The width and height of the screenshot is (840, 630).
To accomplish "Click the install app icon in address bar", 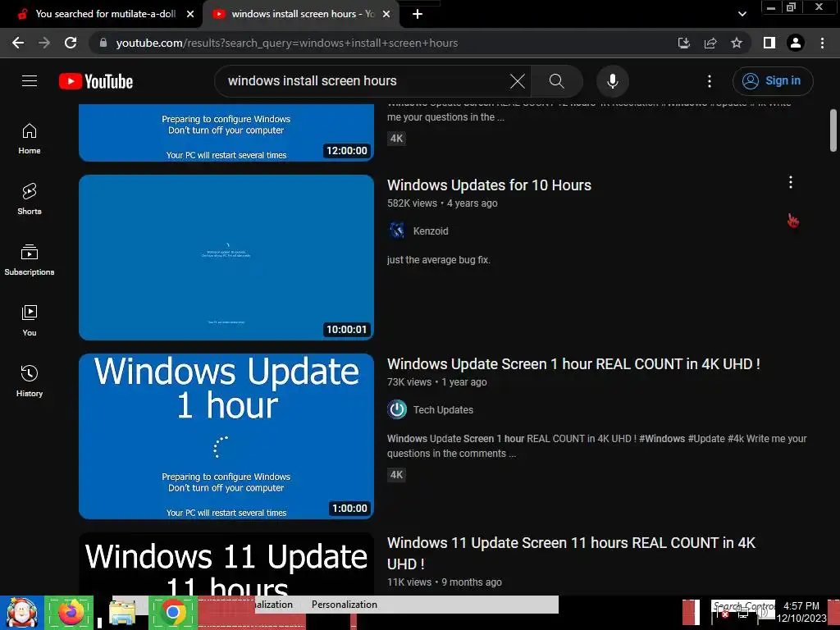I will tap(683, 43).
